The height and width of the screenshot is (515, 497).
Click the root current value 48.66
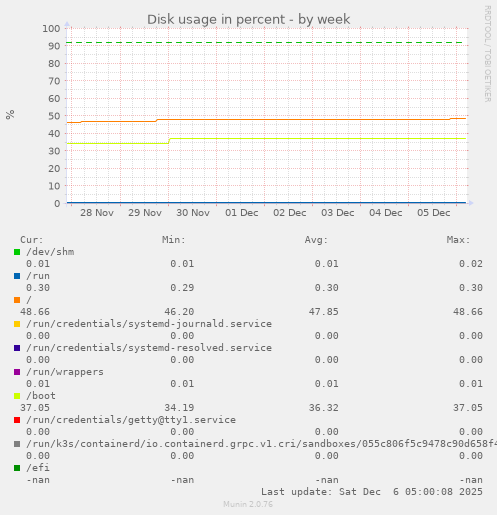pyautogui.click(x=35, y=312)
